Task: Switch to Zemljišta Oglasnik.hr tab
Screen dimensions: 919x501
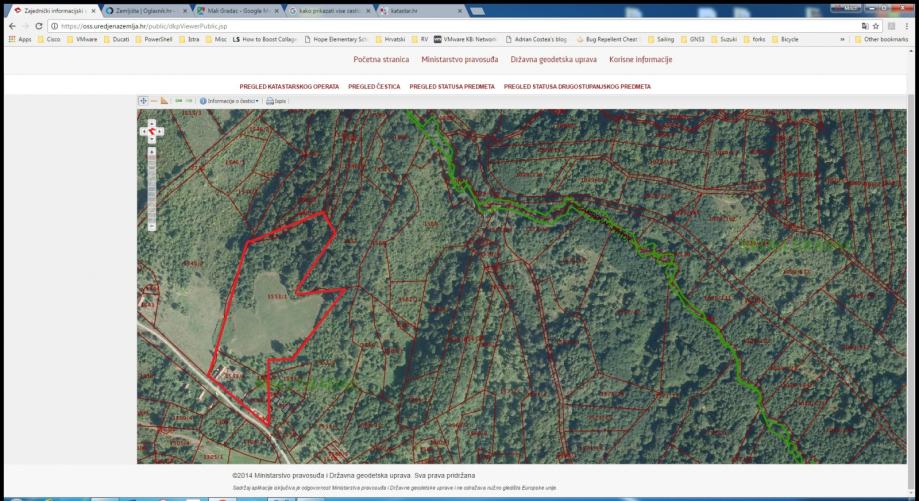Action: [x=147, y=11]
